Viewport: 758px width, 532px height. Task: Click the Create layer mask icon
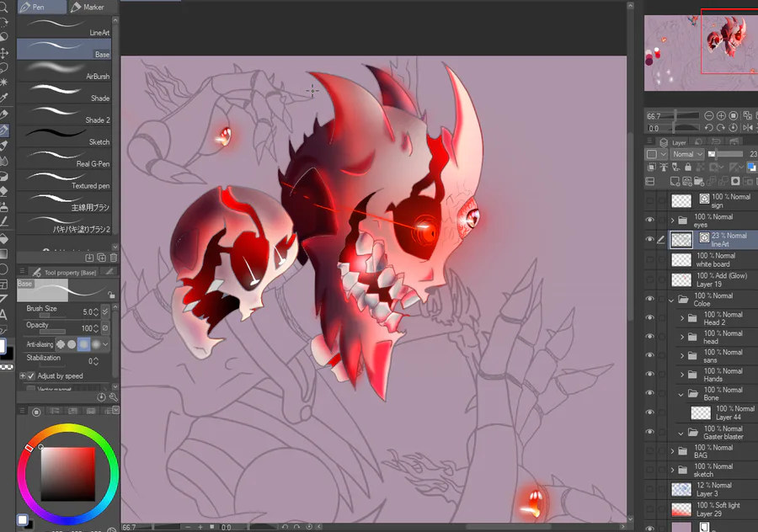(x=736, y=181)
